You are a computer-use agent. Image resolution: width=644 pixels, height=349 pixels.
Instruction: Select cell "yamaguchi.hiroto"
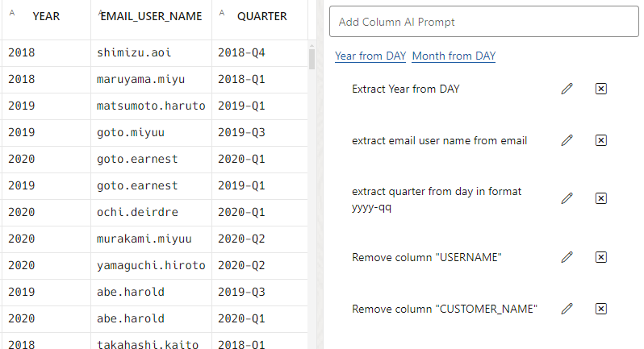point(151,266)
